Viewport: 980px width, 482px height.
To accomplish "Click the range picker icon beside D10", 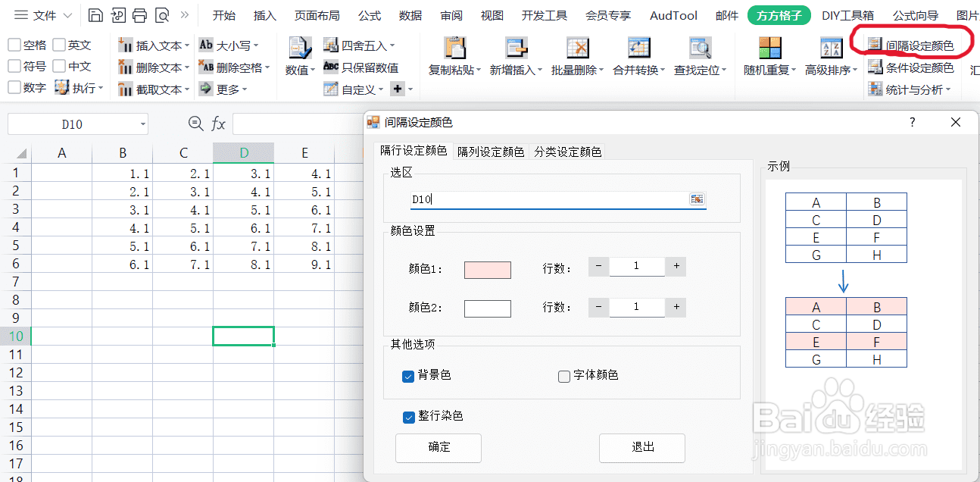I will [697, 199].
